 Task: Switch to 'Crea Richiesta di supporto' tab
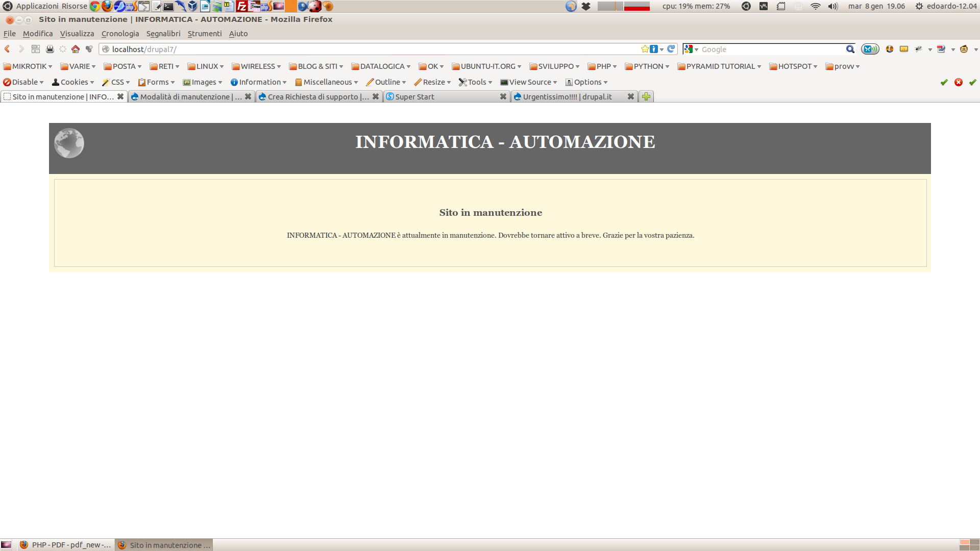pyautogui.click(x=313, y=96)
